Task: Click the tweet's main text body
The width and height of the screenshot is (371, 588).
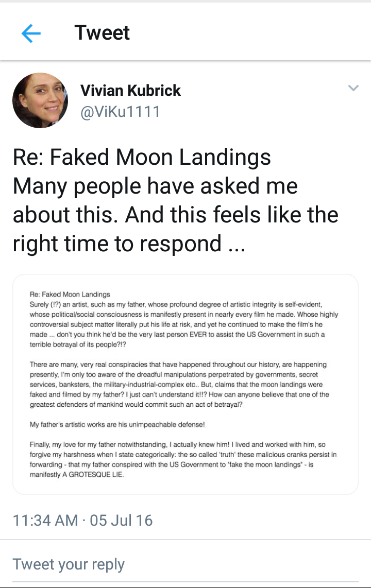Action: pos(175,200)
